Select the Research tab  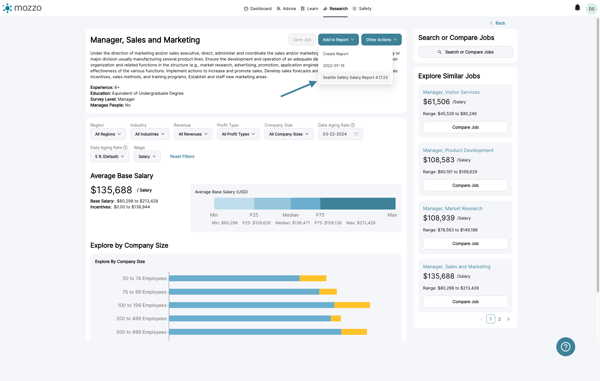tap(336, 8)
